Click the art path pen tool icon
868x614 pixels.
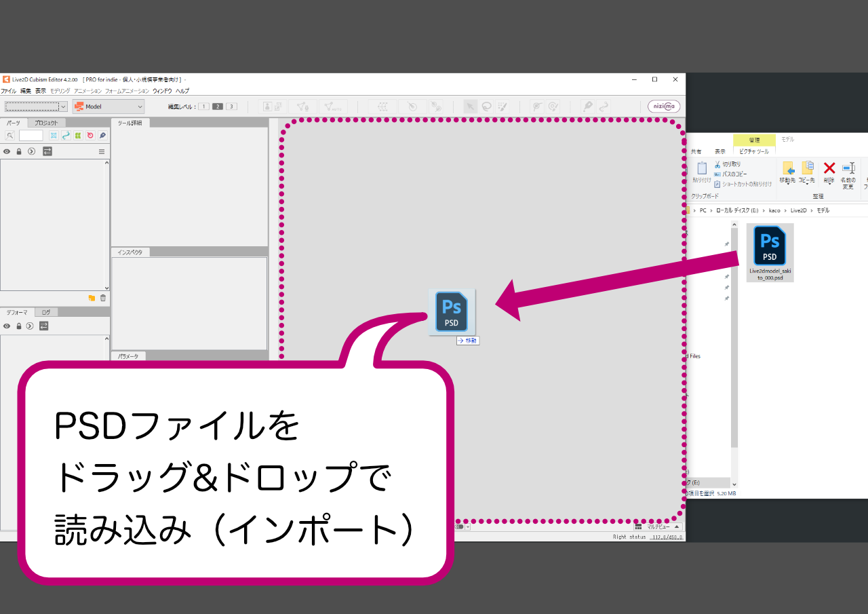pos(587,107)
